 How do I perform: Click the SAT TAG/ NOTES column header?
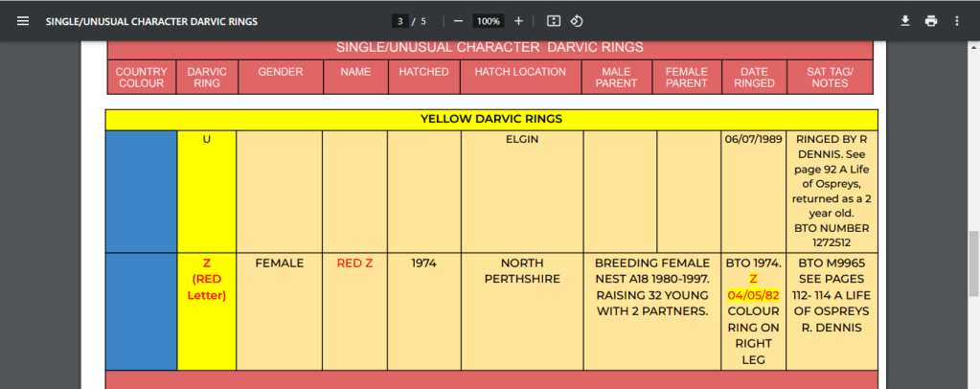pos(829,78)
